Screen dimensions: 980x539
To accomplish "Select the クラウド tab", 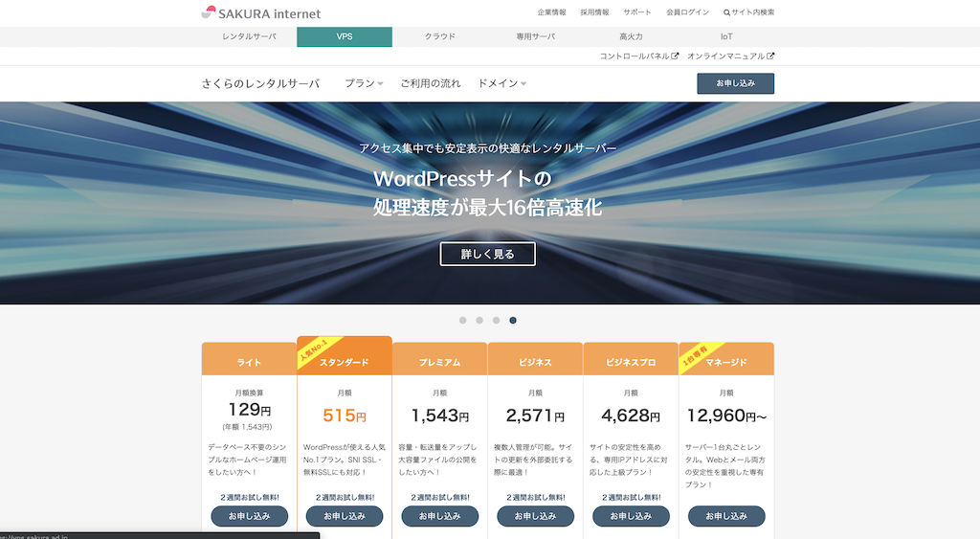I will click(x=440, y=37).
